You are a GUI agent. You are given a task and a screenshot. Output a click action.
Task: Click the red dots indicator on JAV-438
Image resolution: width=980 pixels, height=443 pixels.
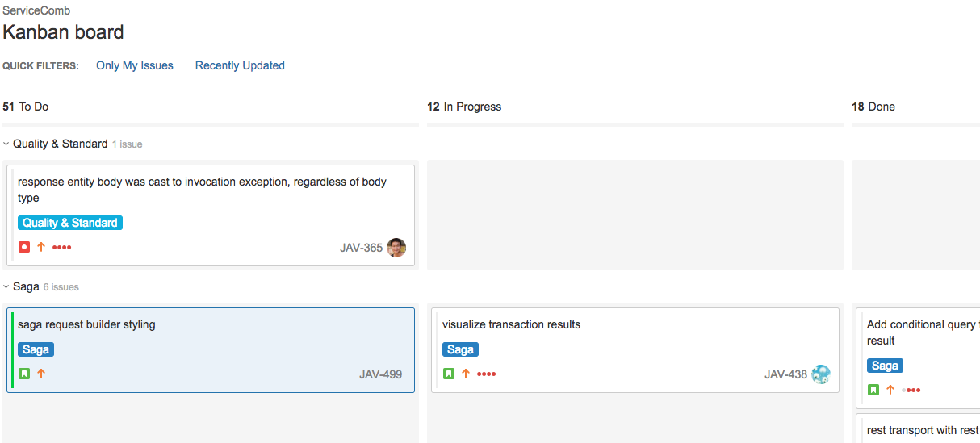(486, 374)
